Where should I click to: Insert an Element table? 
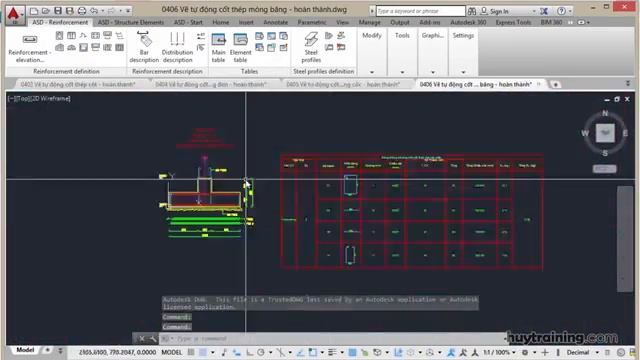point(240,48)
